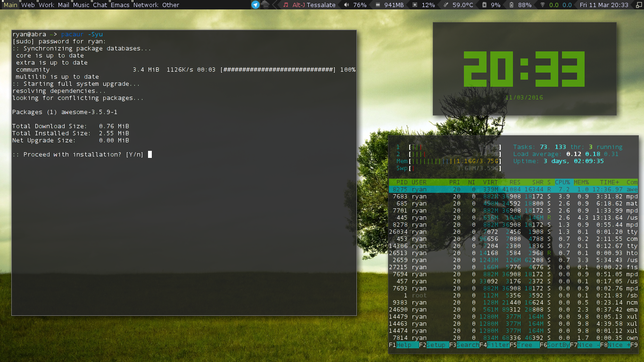Click the volume speaker icon
The width and height of the screenshot is (644, 362).
347,5
